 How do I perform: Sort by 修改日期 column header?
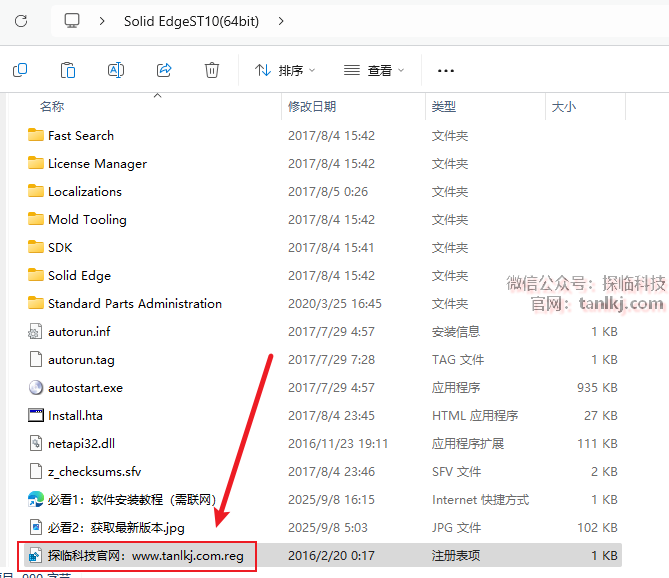coord(312,106)
